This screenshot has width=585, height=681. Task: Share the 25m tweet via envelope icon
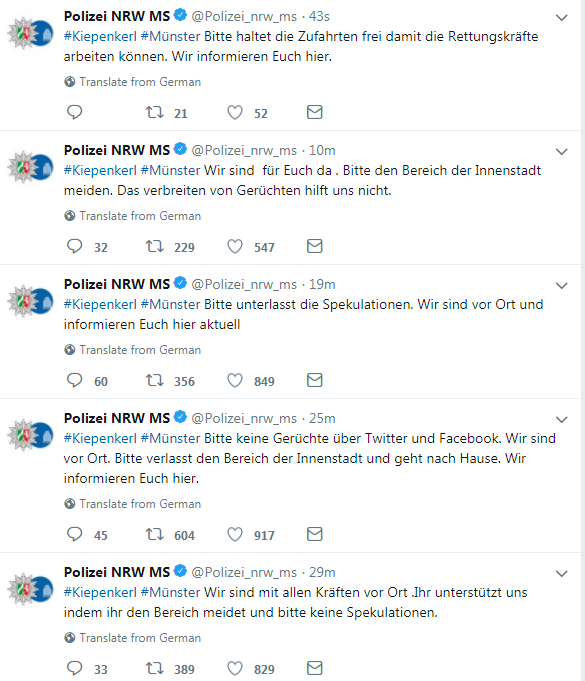click(x=314, y=534)
